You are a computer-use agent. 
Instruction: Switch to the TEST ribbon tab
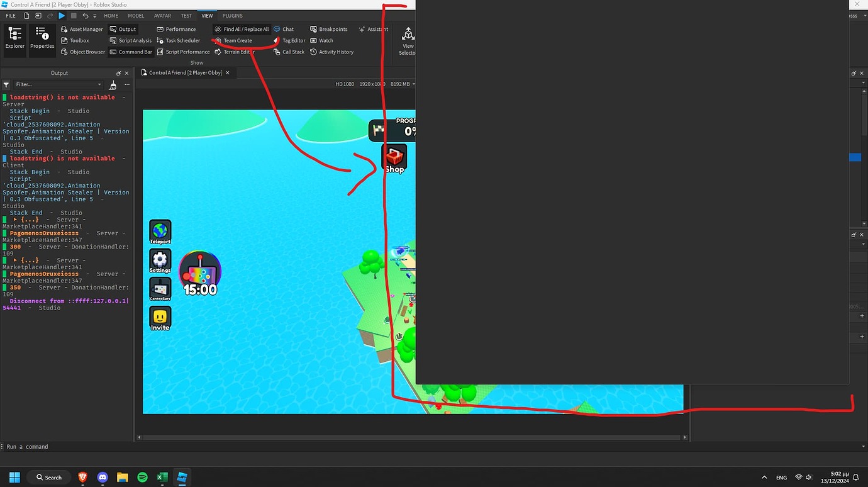point(186,16)
